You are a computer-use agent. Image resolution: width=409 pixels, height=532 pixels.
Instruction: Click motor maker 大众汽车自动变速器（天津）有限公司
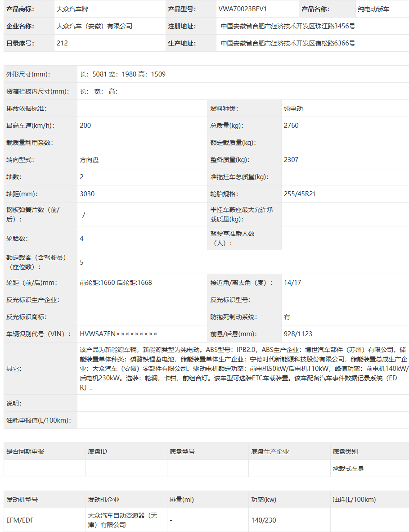123,520
